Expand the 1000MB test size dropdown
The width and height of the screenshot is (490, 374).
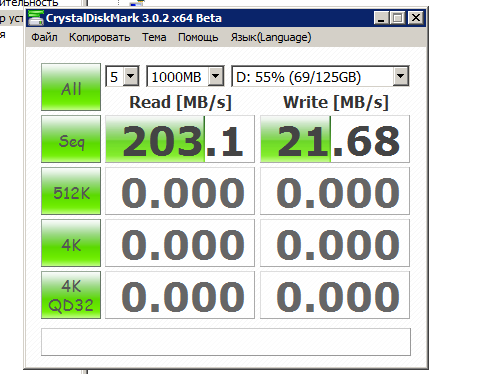click(x=216, y=76)
